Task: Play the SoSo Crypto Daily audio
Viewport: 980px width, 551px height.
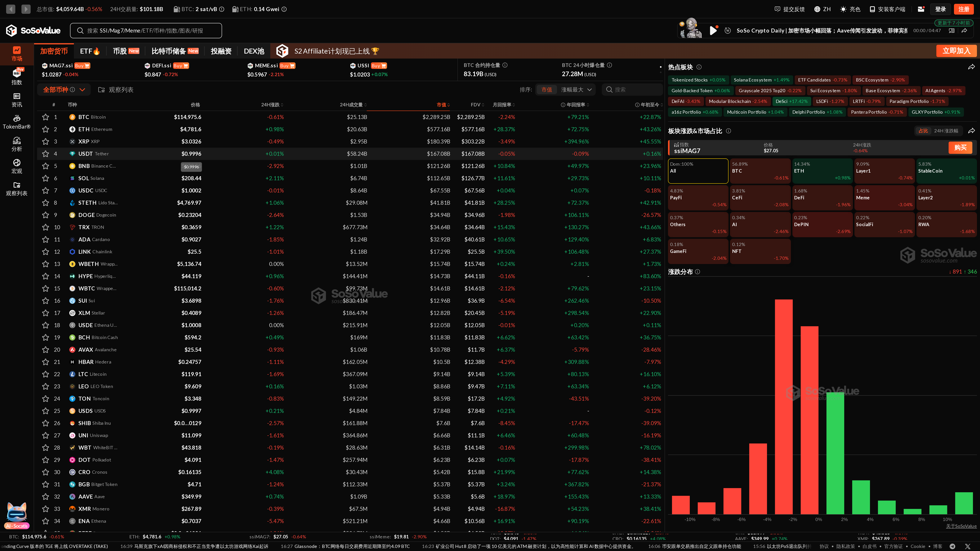Action: [x=713, y=30]
